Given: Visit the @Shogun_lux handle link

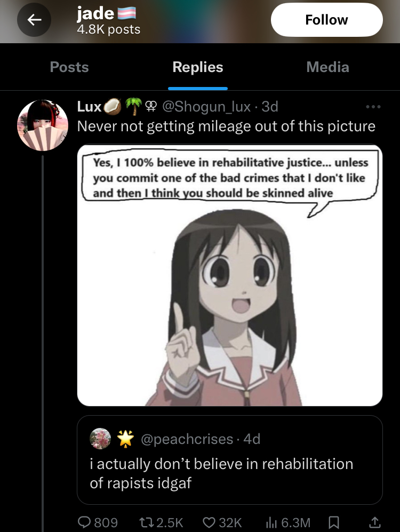Looking at the screenshot, I should 206,107.
